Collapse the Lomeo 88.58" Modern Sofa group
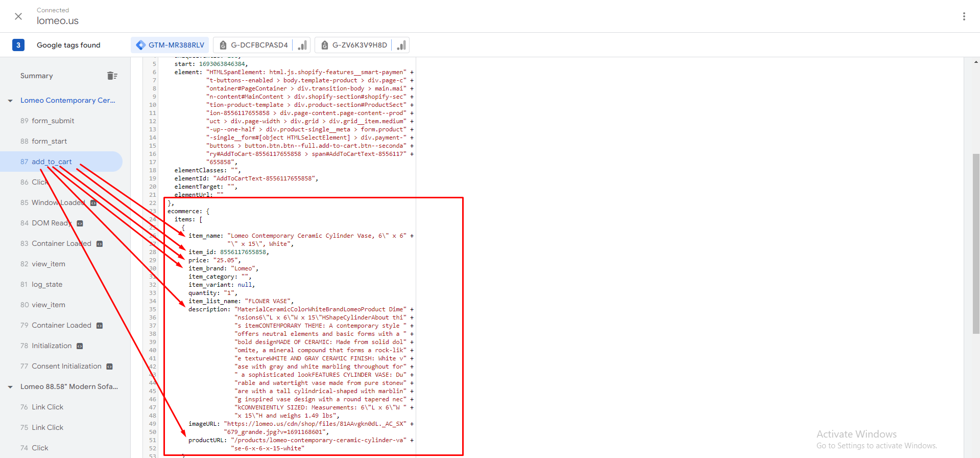This screenshot has height=458, width=980. pyautogui.click(x=10, y=387)
